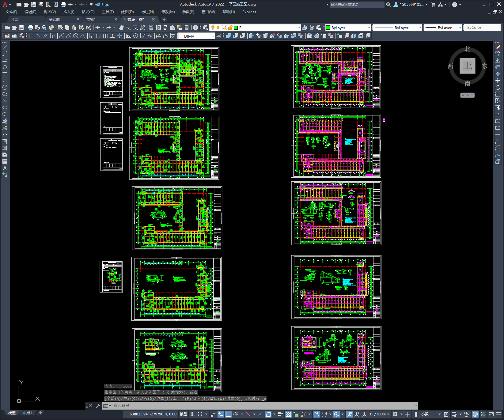Toggle layer F freeze sun icon
Image resolution: width=504 pixels, height=420 pixels.
[x=218, y=28]
